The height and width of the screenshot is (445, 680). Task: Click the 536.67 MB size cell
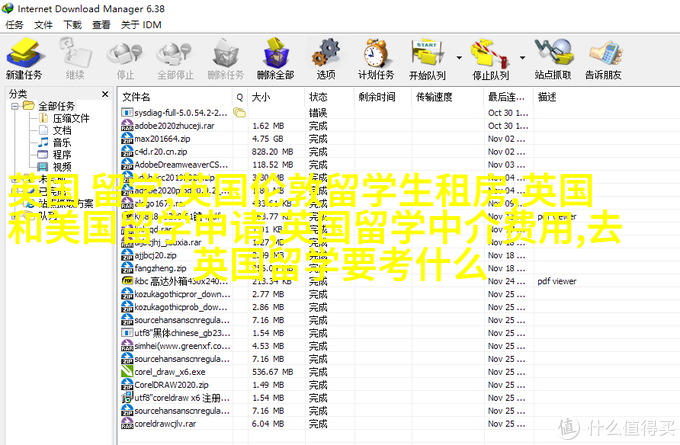coord(272,372)
